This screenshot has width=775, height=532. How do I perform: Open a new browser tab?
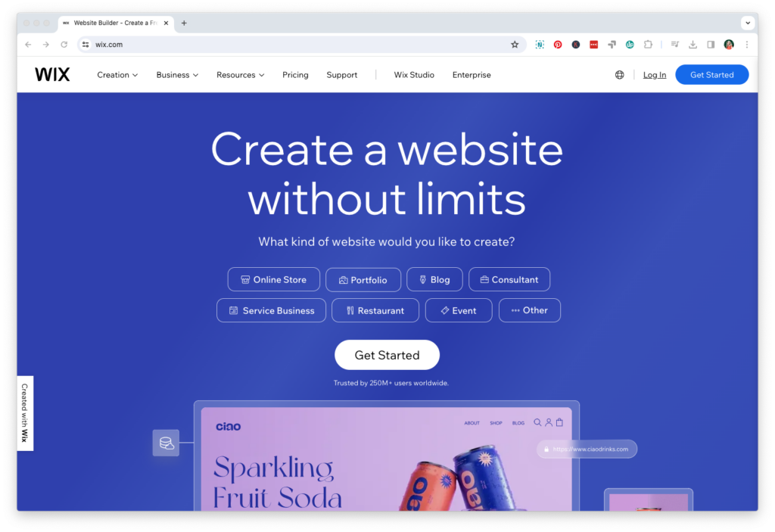point(184,23)
